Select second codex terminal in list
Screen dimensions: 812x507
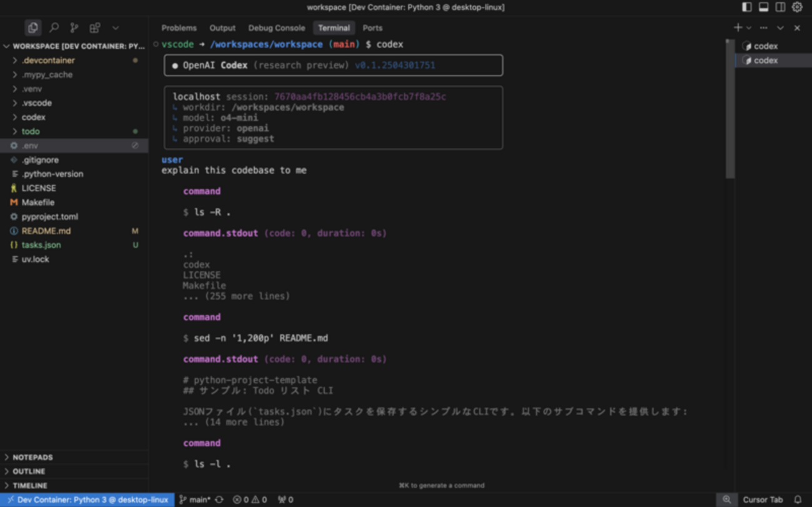[x=773, y=60]
